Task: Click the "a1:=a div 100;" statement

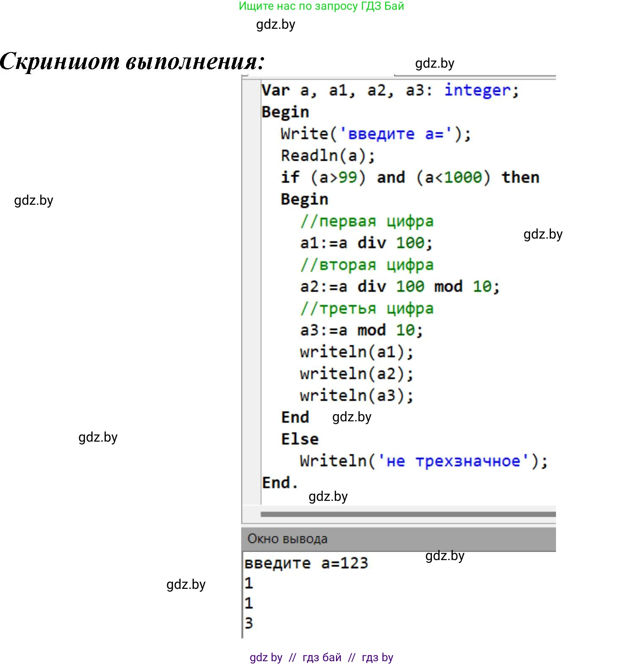Action: 366,243
